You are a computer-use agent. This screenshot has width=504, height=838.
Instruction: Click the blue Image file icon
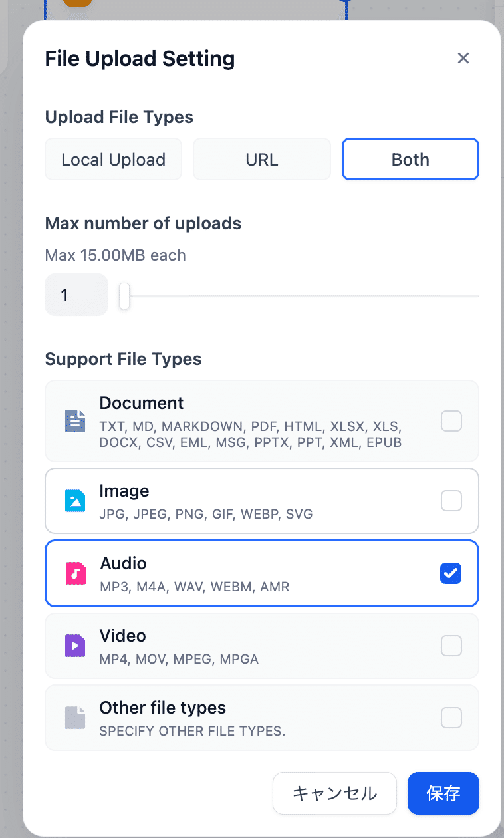pyautogui.click(x=75, y=500)
